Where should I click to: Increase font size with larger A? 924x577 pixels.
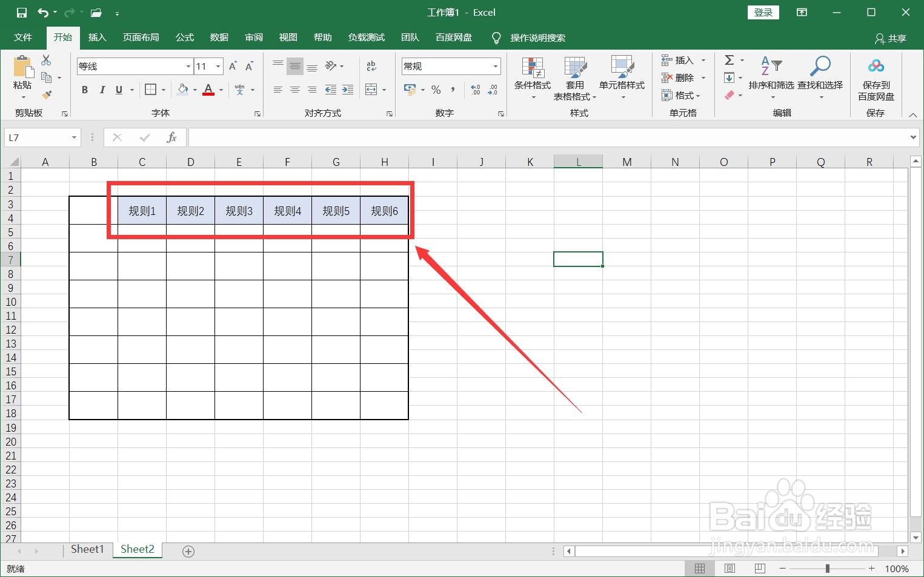pos(233,67)
